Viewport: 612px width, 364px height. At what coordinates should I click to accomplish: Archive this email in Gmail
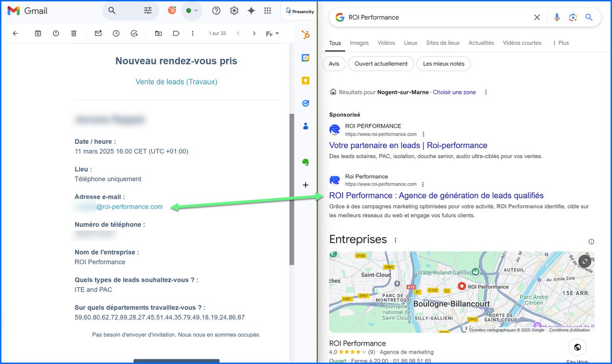click(38, 33)
